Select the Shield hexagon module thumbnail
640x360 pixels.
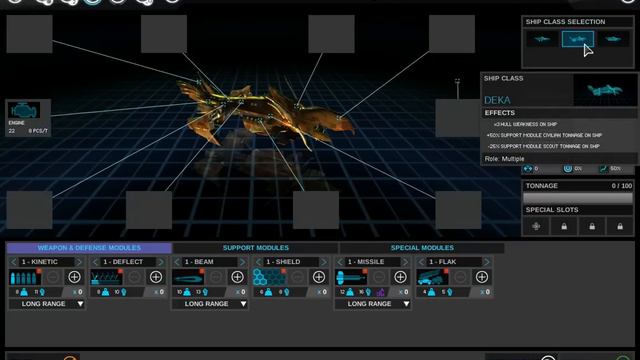[269, 277]
